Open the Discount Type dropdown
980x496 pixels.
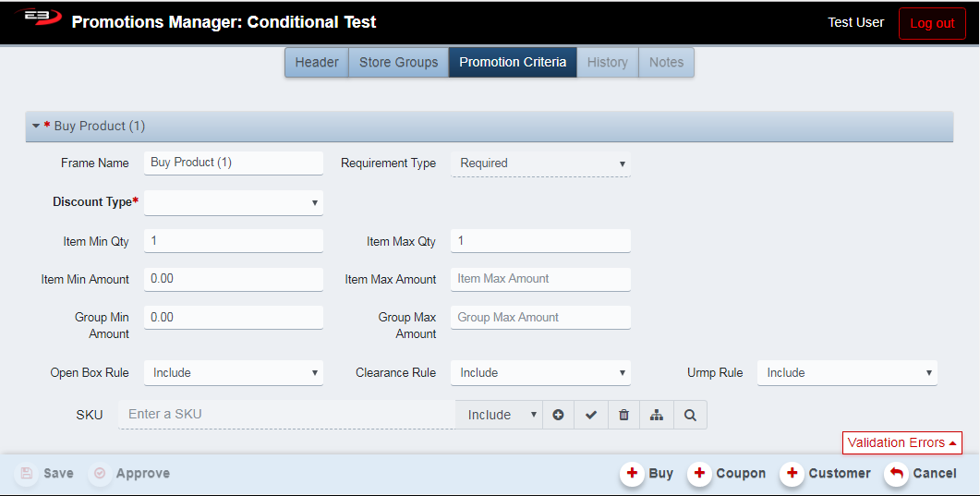click(x=234, y=202)
